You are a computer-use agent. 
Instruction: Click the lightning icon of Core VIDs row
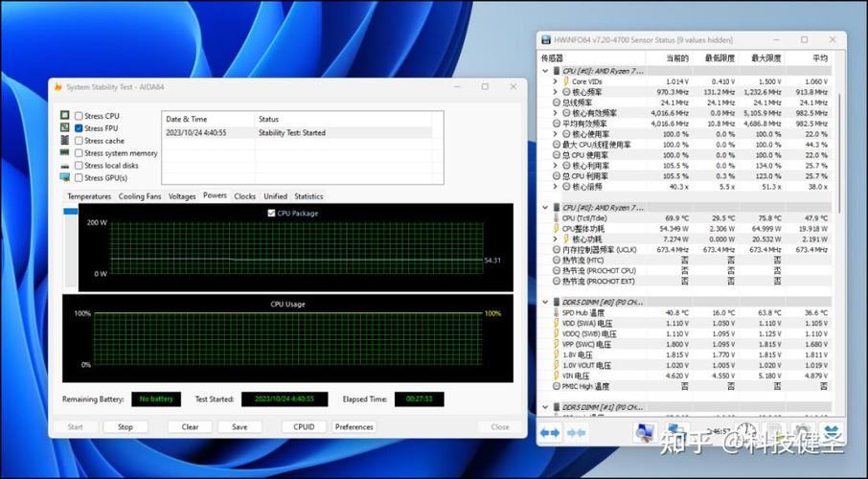[566, 81]
